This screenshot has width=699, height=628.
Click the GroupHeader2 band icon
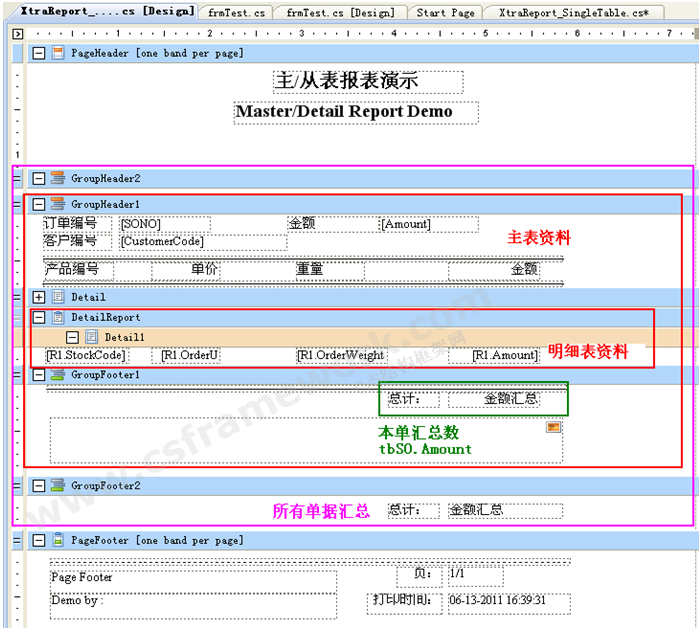(x=58, y=178)
